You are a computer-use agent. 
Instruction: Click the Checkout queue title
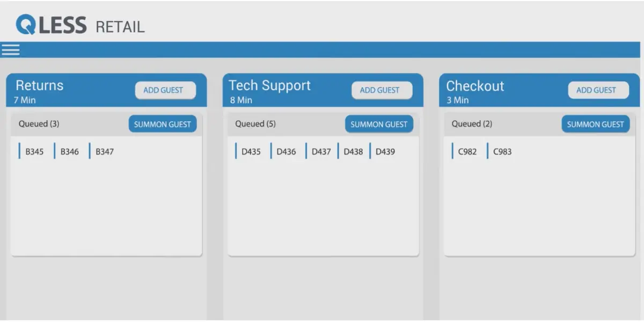coord(475,86)
